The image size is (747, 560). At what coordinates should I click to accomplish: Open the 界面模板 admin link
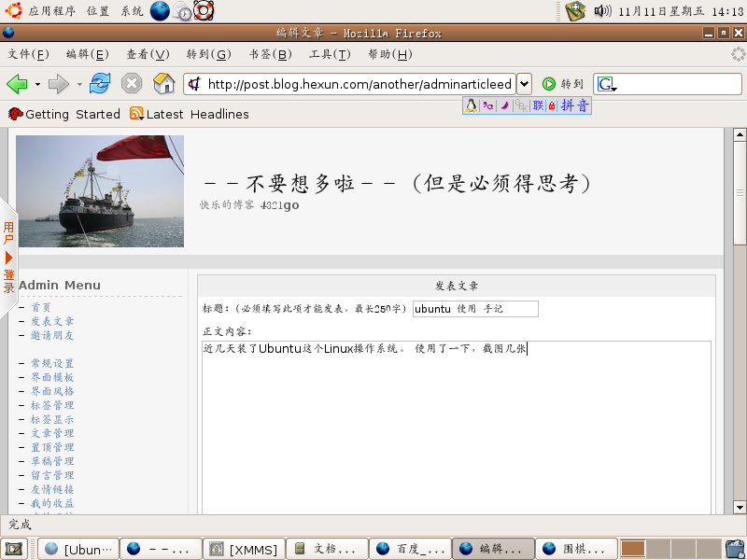[x=52, y=377]
